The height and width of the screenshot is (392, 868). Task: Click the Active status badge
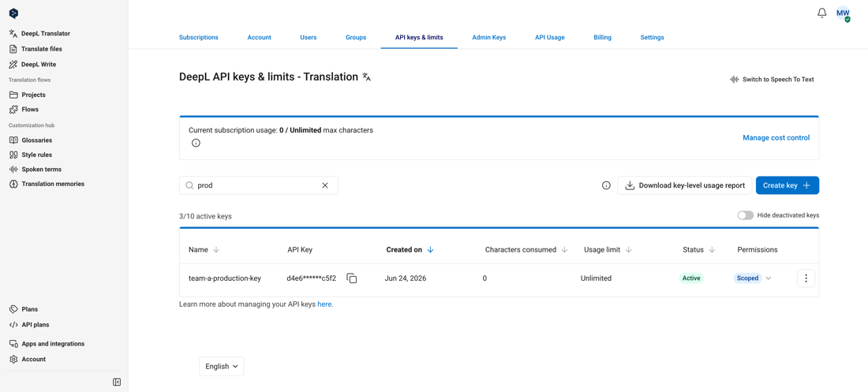click(x=691, y=278)
